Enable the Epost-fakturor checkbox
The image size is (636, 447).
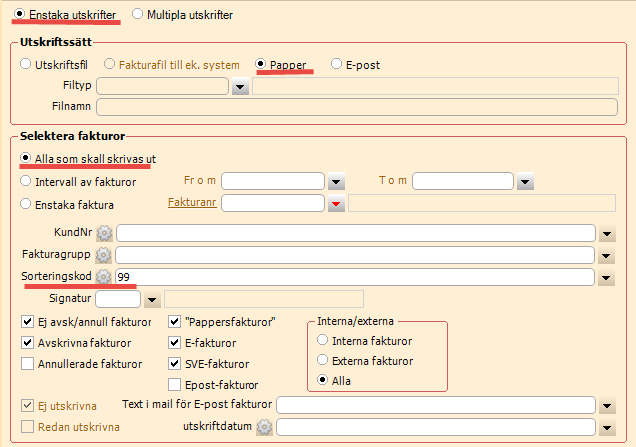click(175, 385)
